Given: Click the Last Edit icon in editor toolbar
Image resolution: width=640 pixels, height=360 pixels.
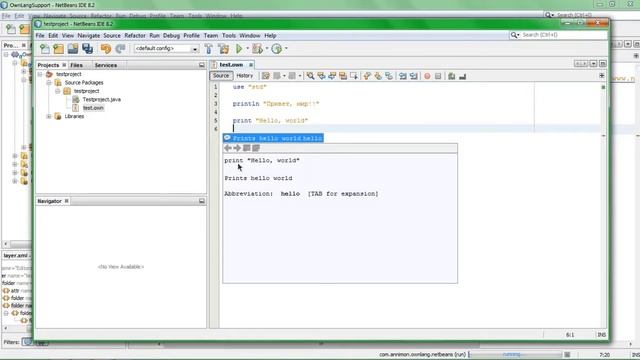Looking at the screenshot, I should (x=266, y=76).
